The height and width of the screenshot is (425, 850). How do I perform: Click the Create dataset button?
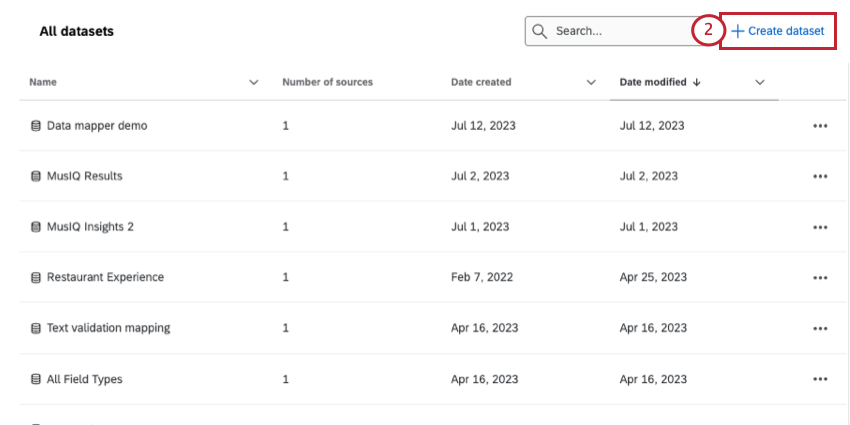click(778, 31)
